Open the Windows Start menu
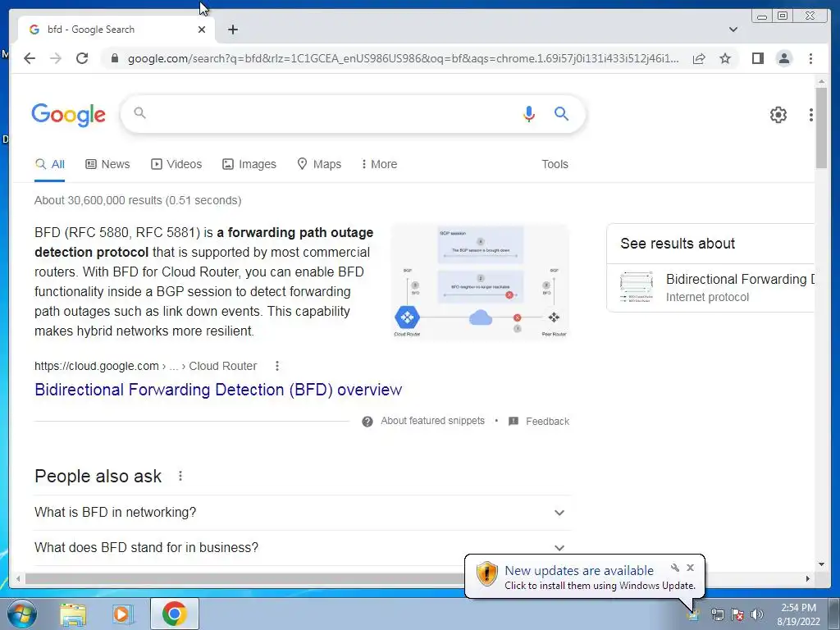Image resolution: width=840 pixels, height=630 pixels. 21,614
